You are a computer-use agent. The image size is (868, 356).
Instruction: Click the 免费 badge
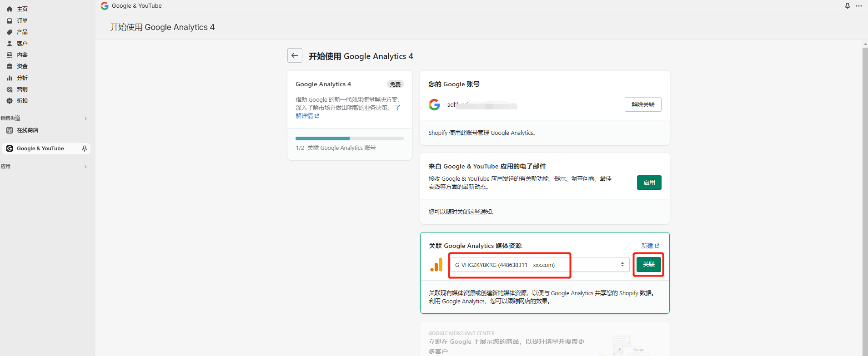pos(395,84)
